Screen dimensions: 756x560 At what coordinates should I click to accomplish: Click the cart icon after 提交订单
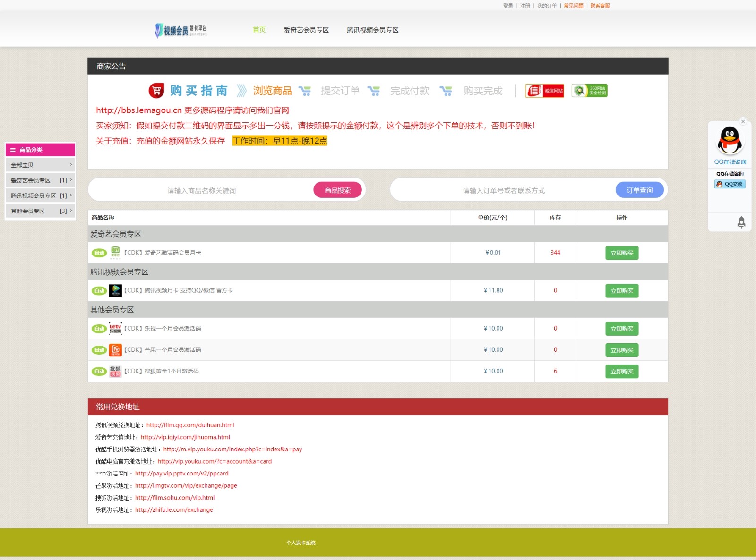click(374, 91)
